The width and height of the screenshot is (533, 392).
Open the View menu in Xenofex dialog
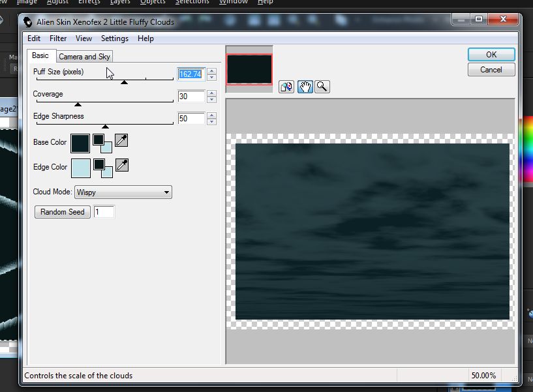click(x=84, y=38)
